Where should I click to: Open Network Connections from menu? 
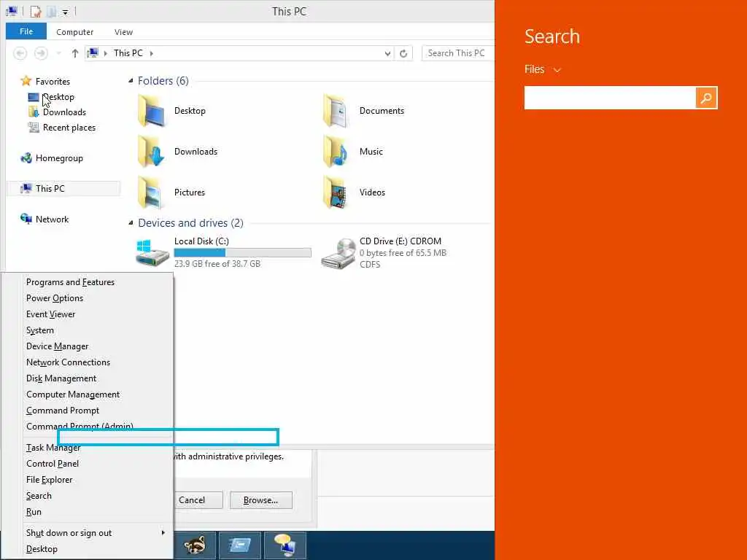click(68, 362)
